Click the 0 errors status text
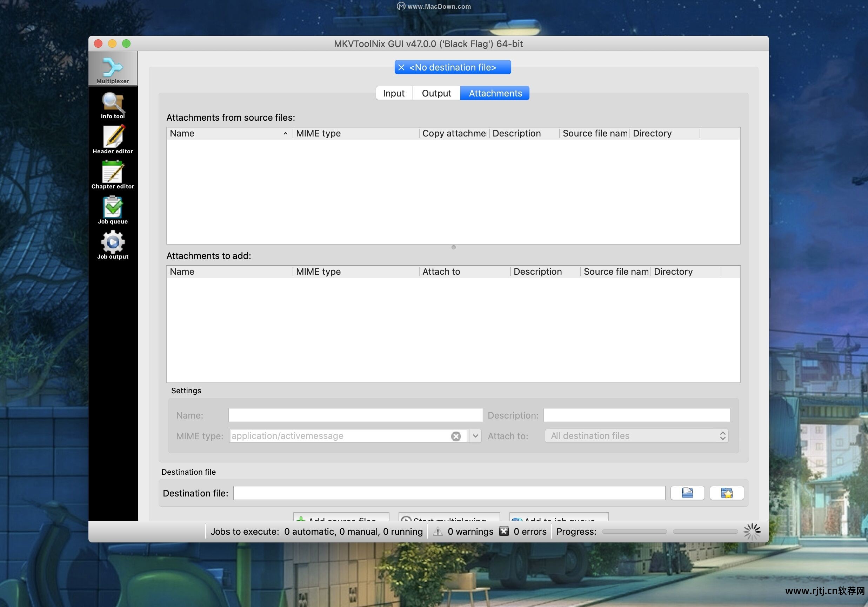868x607 pixels. click(x=530, y=532)
